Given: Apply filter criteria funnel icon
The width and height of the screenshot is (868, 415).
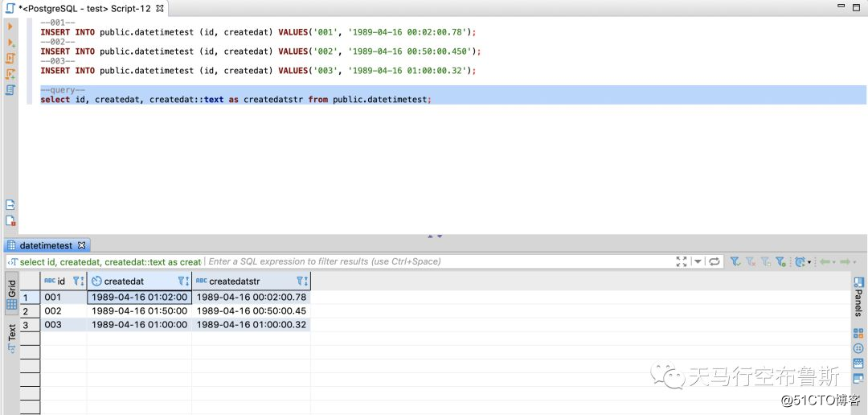Looking at the screenshot, I should tap(735, 261).
